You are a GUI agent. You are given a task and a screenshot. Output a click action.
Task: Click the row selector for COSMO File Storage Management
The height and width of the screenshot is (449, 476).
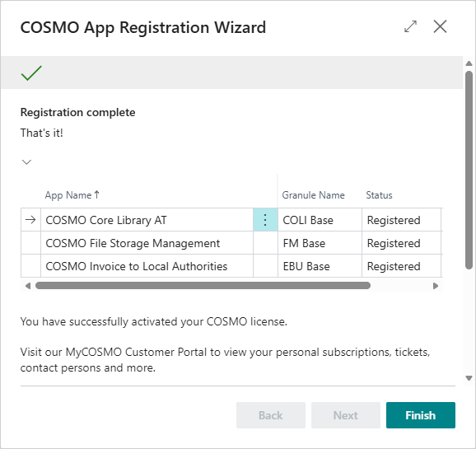(x=30, y=243)
